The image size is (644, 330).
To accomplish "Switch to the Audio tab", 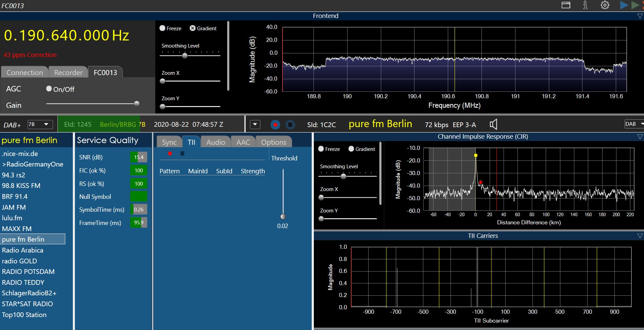I will click(x=216, y=142).
